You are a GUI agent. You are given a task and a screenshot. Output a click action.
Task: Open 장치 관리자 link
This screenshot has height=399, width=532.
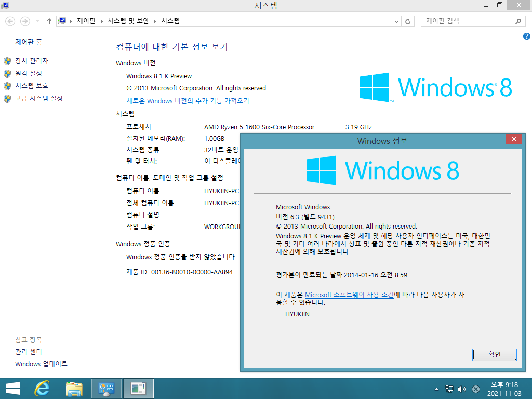tap(32, 61)
